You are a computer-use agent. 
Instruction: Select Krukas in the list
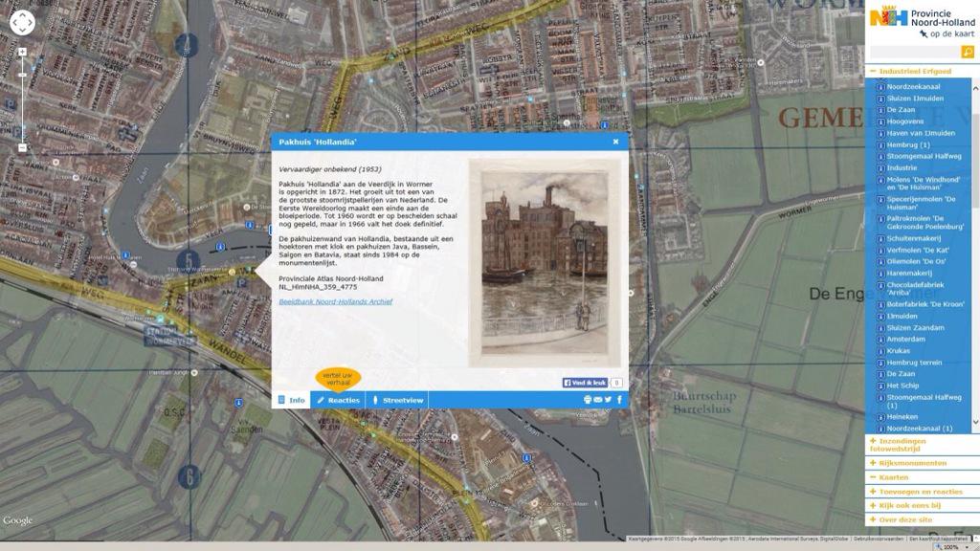point(898,350)
